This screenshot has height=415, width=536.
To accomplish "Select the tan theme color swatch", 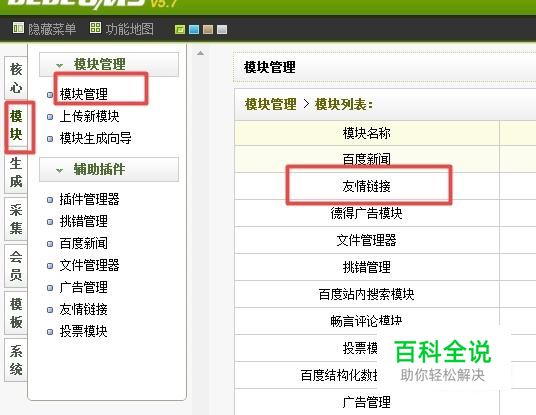I will (x=208, y=30).
